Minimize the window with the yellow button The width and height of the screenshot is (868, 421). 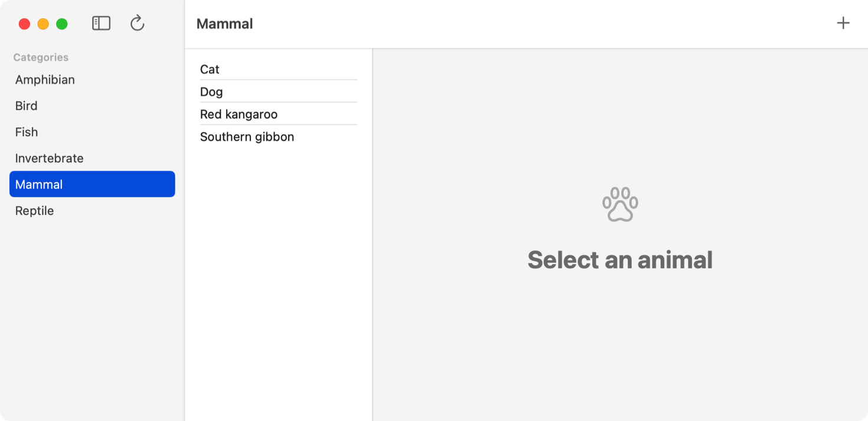click(x=43, y=24)
